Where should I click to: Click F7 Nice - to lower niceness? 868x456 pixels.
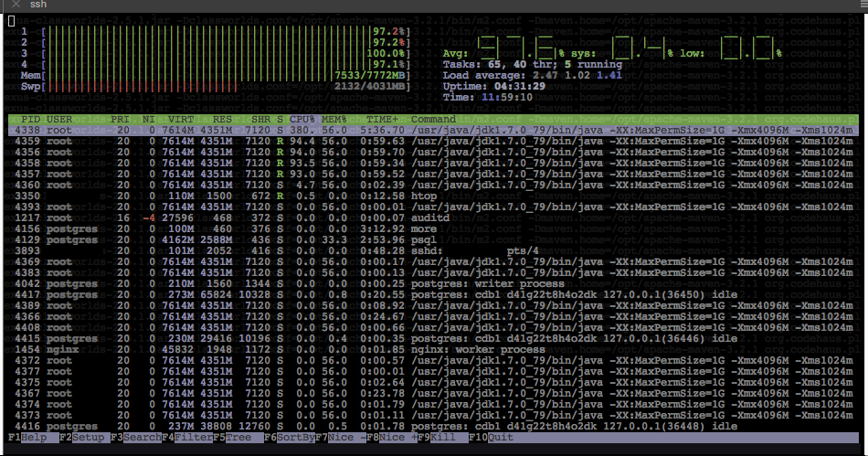click(342, 438)
